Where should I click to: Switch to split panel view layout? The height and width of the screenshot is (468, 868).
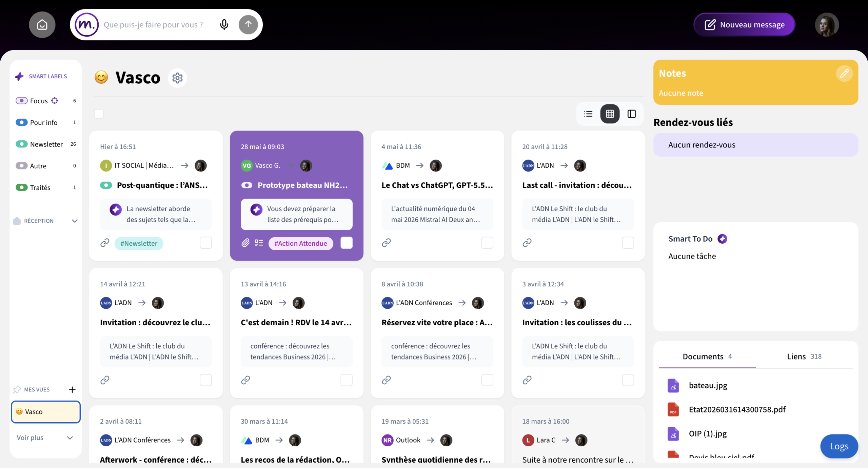[x=632, y=114]
